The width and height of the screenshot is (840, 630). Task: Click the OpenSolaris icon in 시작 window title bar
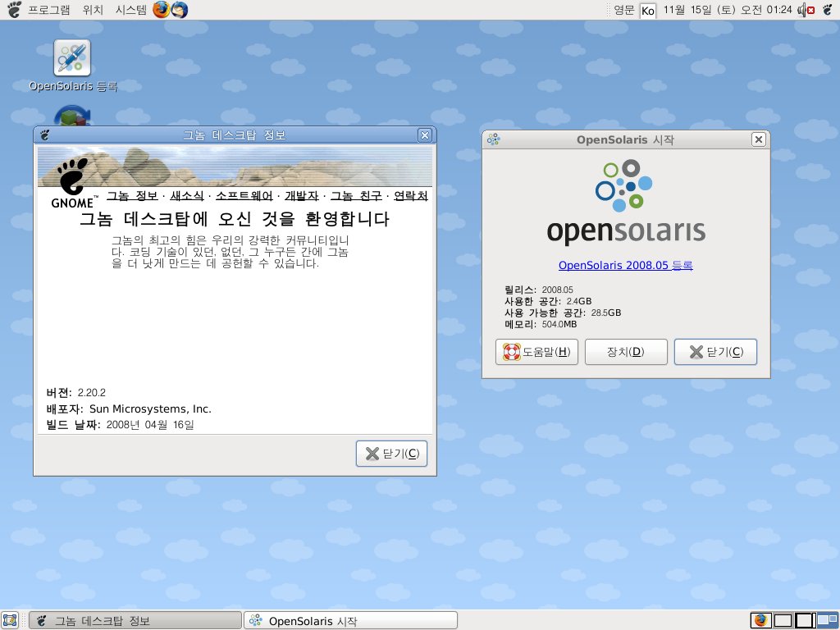tap(493, 139)
